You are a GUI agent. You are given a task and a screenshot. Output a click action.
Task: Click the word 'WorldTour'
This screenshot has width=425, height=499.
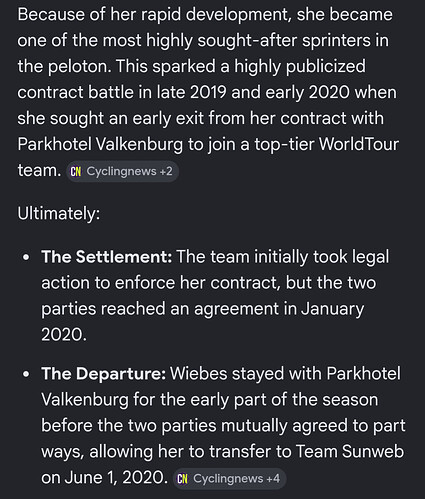tap(359, 144)
